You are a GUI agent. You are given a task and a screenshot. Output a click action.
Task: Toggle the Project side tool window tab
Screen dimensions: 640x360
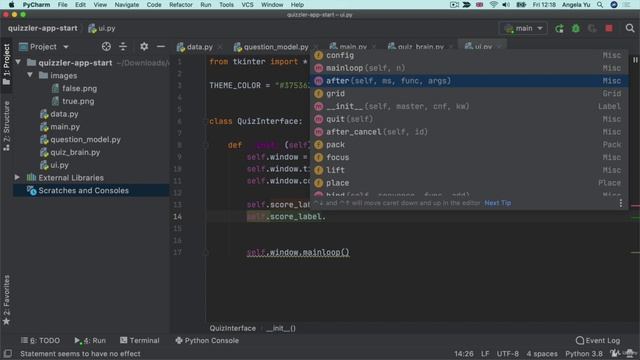pyautogui.click(x=6, y=64)
